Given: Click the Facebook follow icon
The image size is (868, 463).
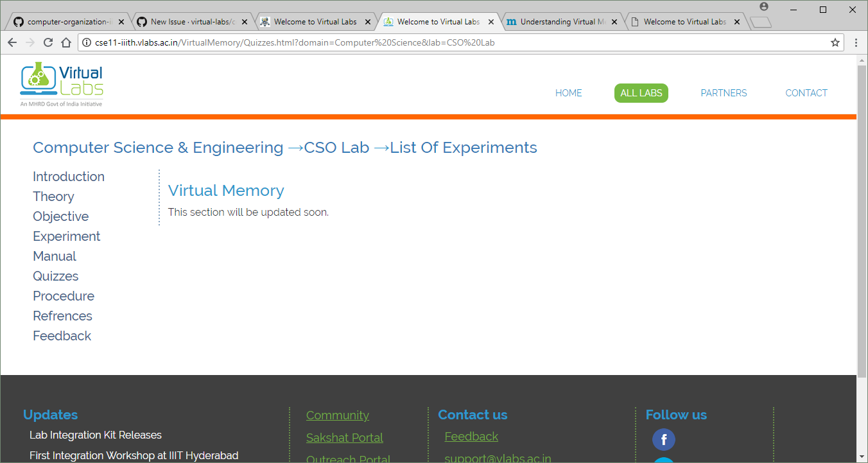Looking at the screenshot, I should pos(664,439).
